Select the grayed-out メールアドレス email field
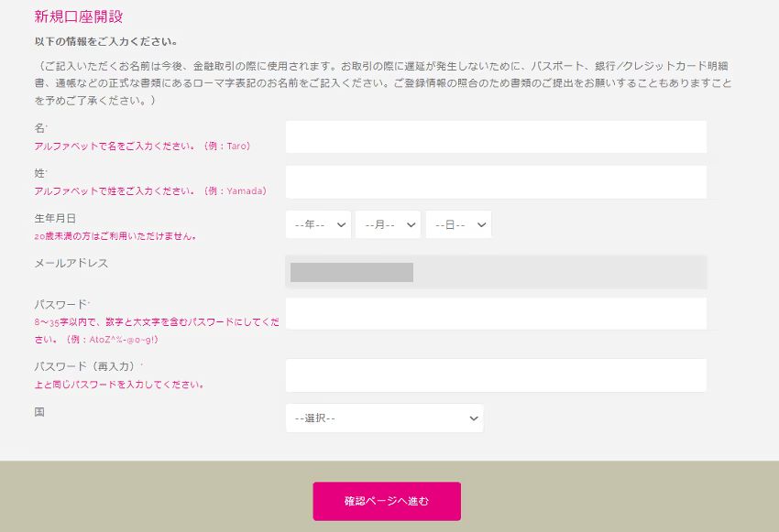This screenshot has width=779, height=532. point(496,272)
